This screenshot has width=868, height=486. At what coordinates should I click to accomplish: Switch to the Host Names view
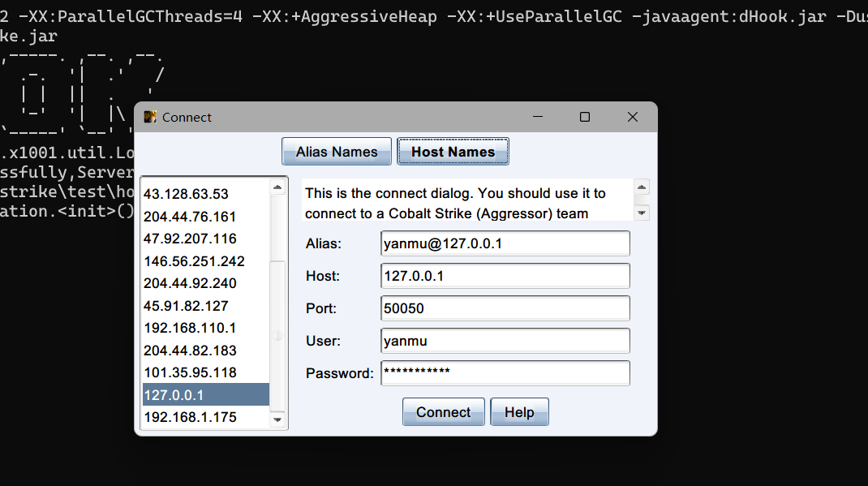tap(453, 152)
